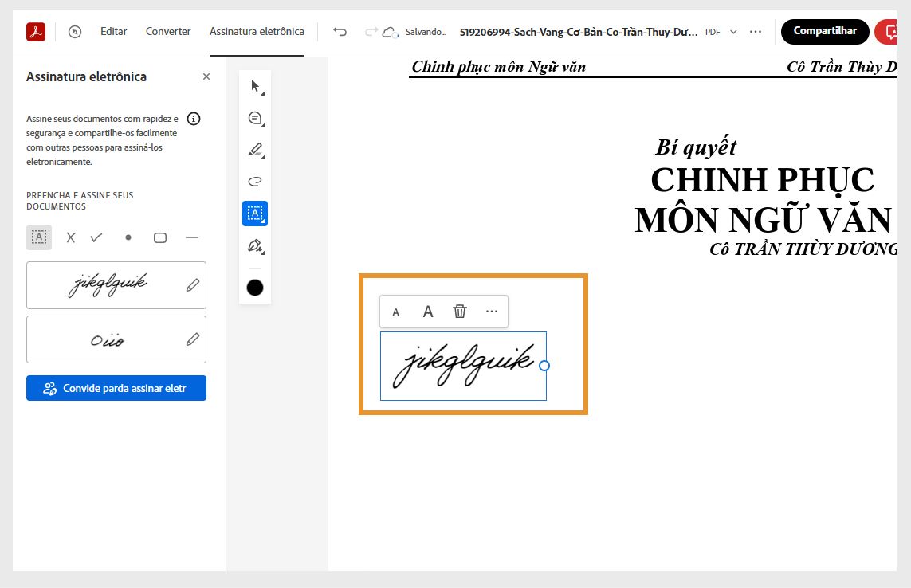The height and width of the screenshot is (588, 911).
Task: Open the Editar menu
Action: [x=113, y=31]
